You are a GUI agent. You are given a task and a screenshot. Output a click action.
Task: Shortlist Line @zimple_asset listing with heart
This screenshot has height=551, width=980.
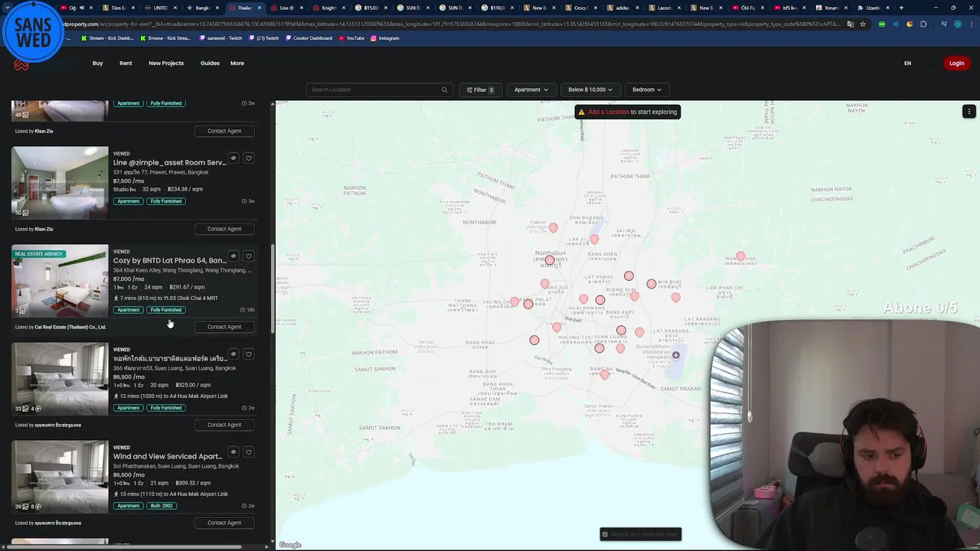tap(249, 158)
